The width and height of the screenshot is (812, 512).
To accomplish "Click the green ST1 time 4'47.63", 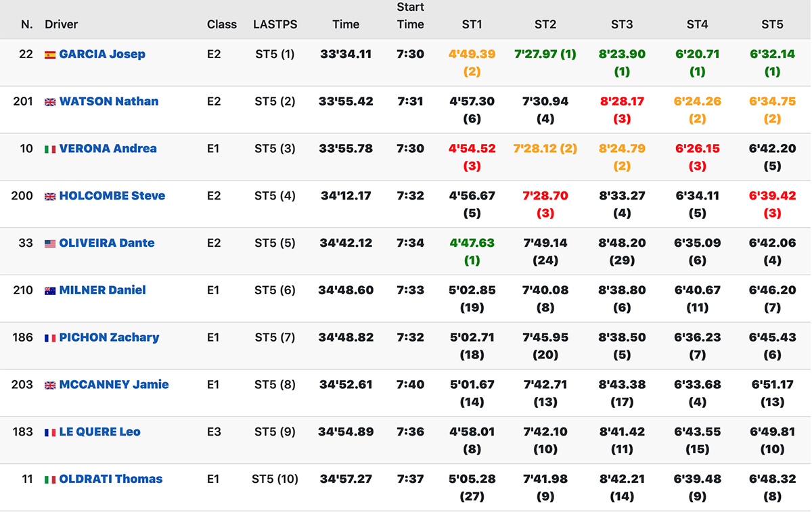I will [x=472, y=243].
